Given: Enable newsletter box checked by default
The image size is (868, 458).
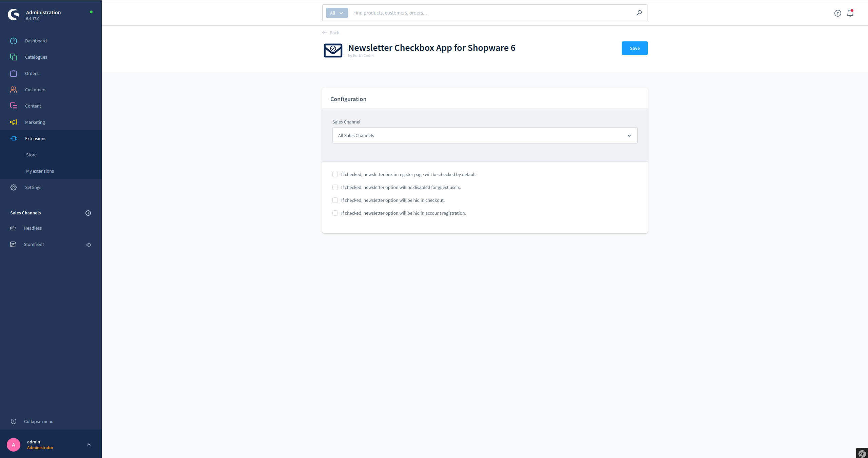Looking at the screenshot, I should click(335, 174).
